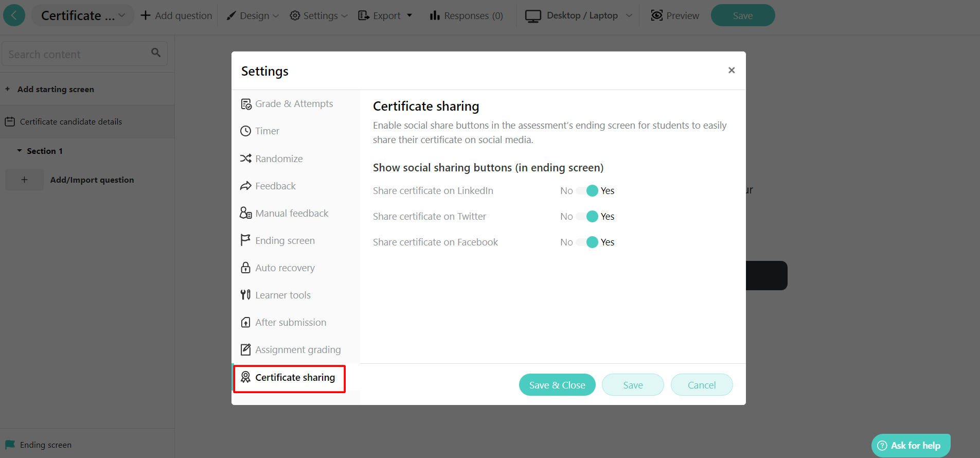Viewport: 980px width, 458px height.
Task: Open the Desktop / Laptop device dropdown
Action: coord(579,15)
